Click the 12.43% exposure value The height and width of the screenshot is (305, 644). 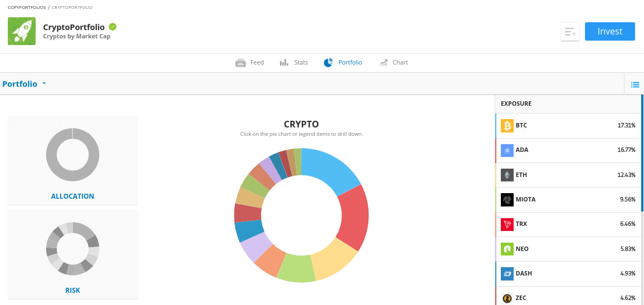click(x=626, y=174)
